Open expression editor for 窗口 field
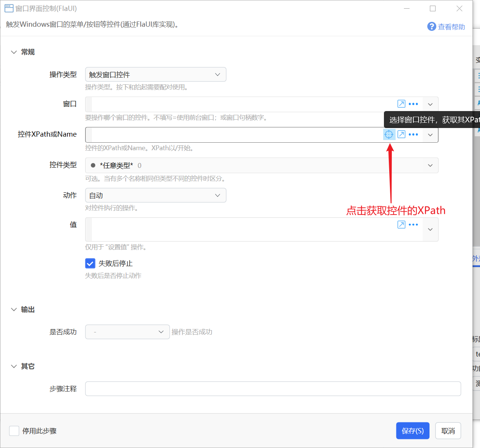 coord(401,104)
